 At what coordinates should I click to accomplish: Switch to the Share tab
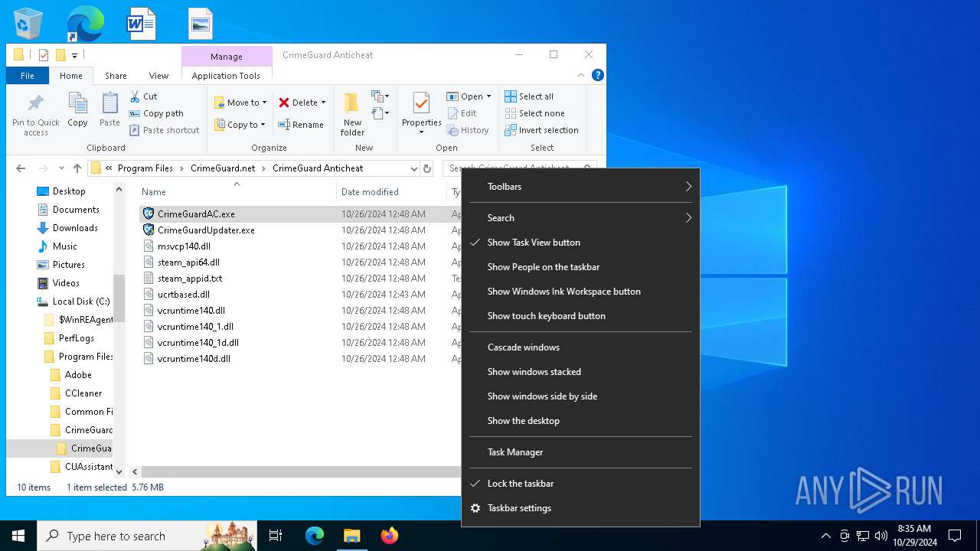116,76
